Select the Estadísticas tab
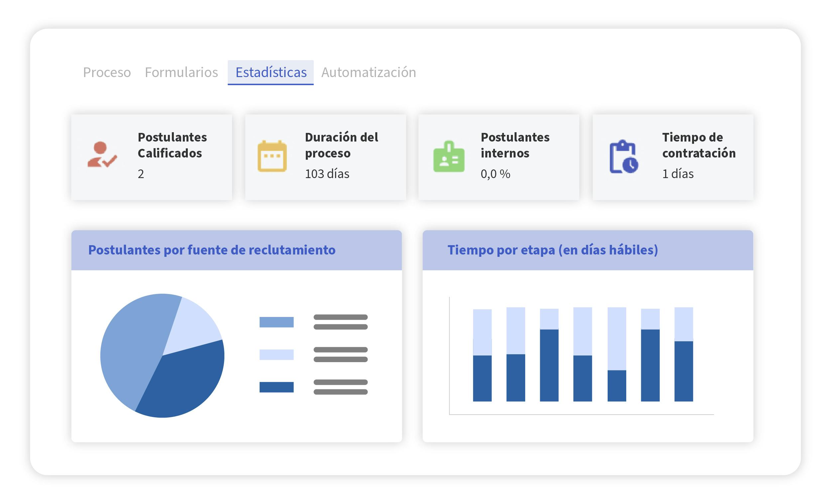 click(x=271, y=72)
